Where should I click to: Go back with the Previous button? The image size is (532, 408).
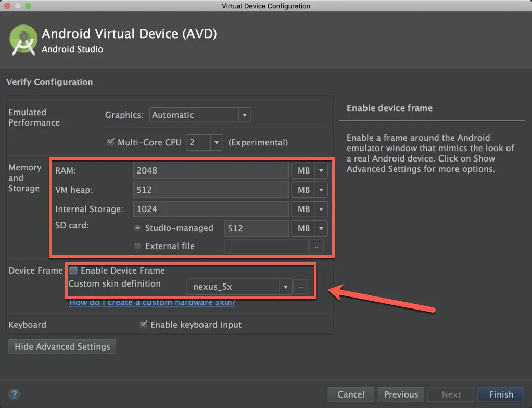[x=401, y=394]
